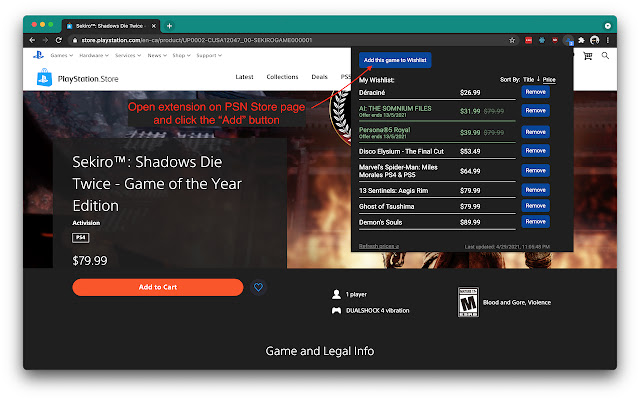
Task: Sort wishlist by Title
Action: click(528, 80)
